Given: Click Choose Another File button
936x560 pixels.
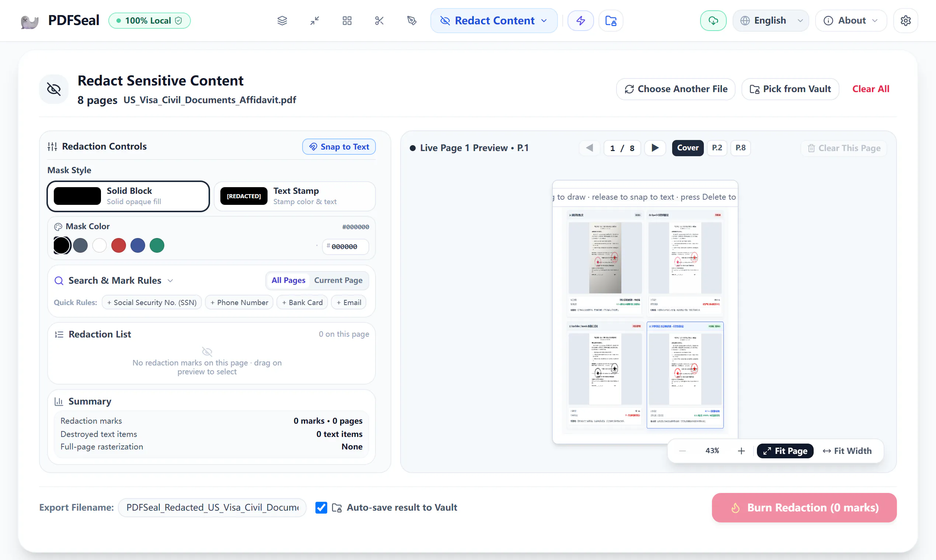Looking at the screenshot, I should tap(675, 89).
